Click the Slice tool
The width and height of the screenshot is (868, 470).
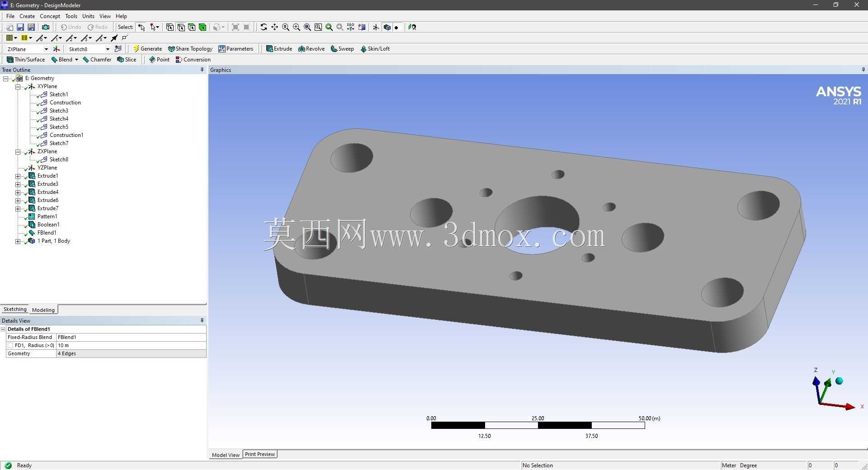[127, 60]
